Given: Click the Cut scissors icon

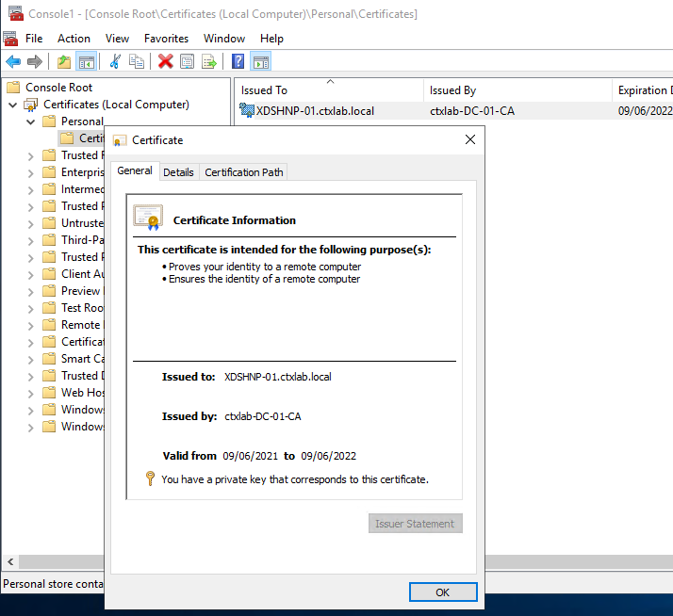Looking at the screenshot, I should (115, 62).
